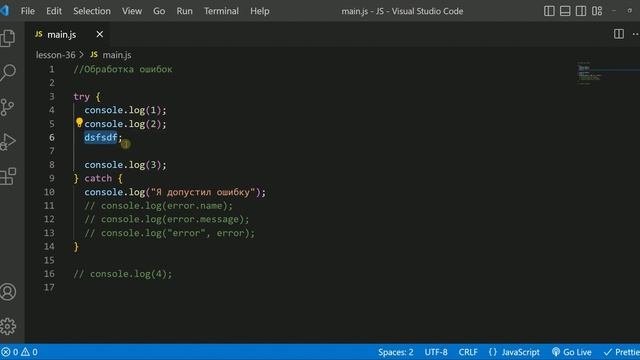
Task: Open the Manage gear menu
Action: tap(8, 326)
